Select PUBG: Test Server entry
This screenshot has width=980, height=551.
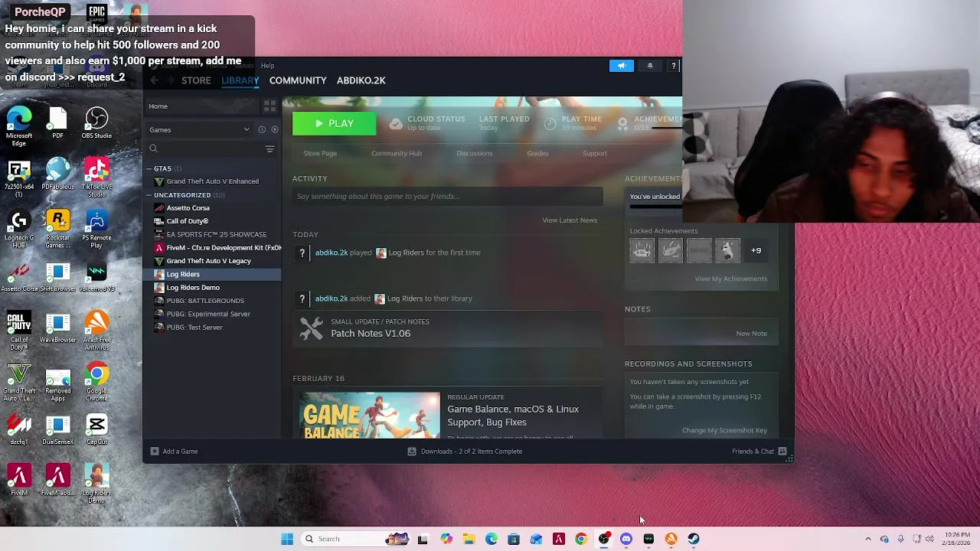click(x=194, y=328)
